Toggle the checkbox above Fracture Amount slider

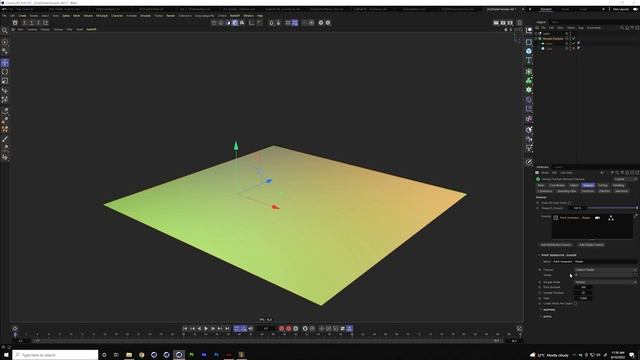point(569,203)
